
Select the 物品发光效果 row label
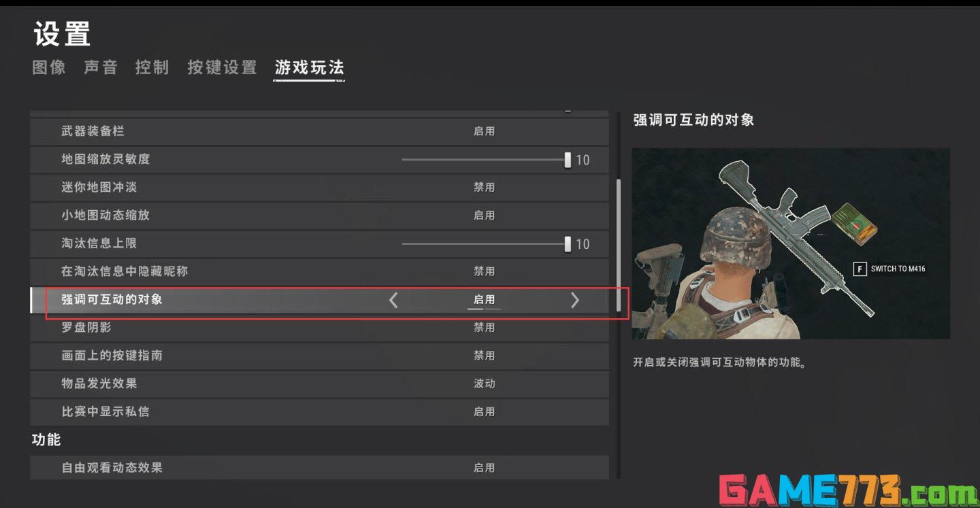(99, 384)
